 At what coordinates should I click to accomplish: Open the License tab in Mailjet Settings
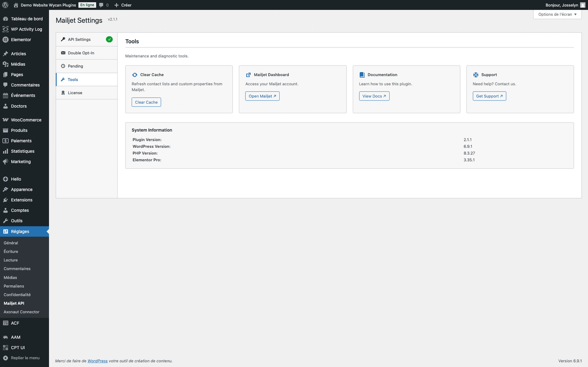click(x=75, y=92)
